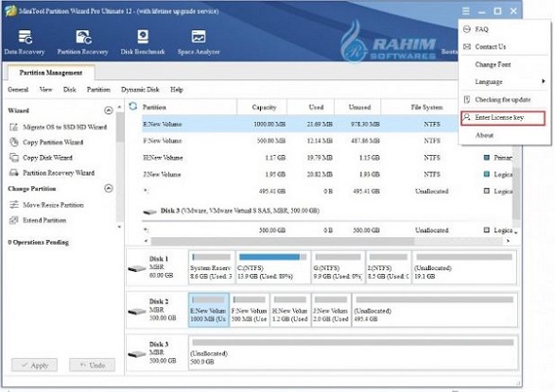
Task: Select the Disk 3 drive icon in disk map
Action: point(137,354)
